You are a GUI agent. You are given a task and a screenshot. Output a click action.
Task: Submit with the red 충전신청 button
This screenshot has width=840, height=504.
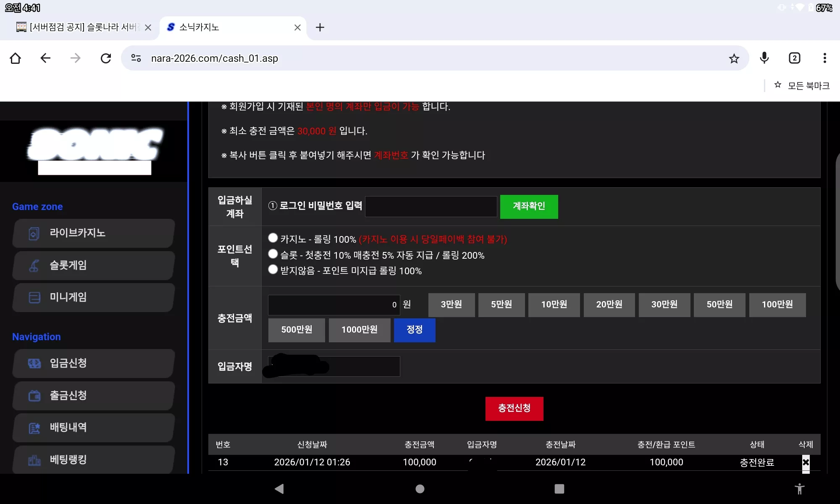[x=514, y=408]
